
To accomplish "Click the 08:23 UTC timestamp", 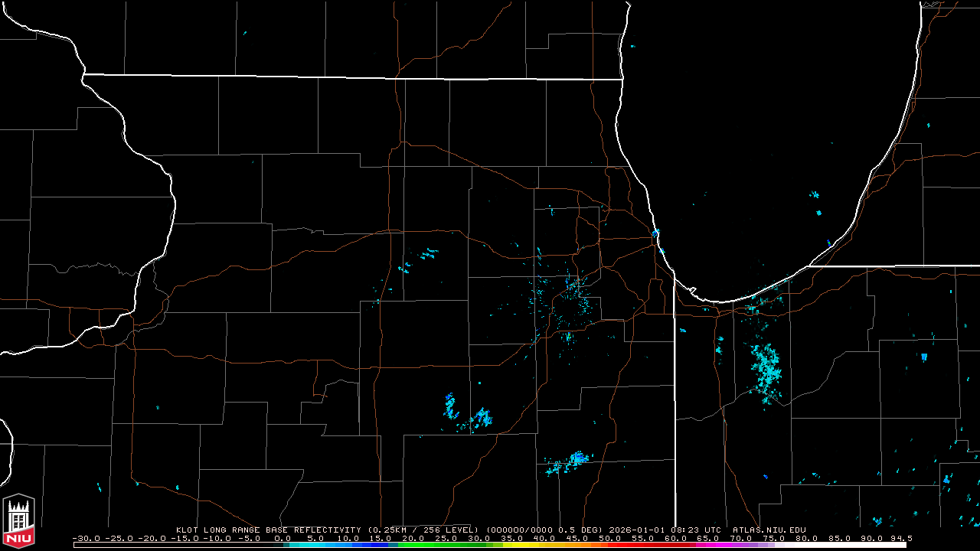I will (697, 530).
